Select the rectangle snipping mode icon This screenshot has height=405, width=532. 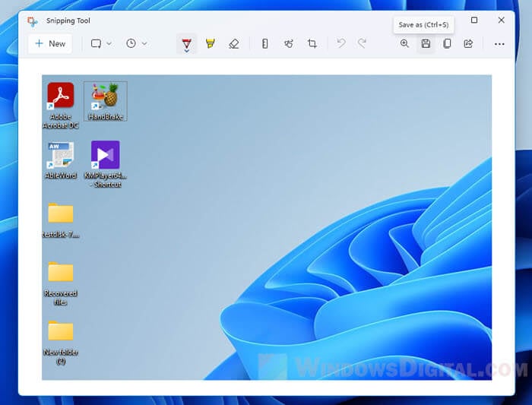pos(96,43)
